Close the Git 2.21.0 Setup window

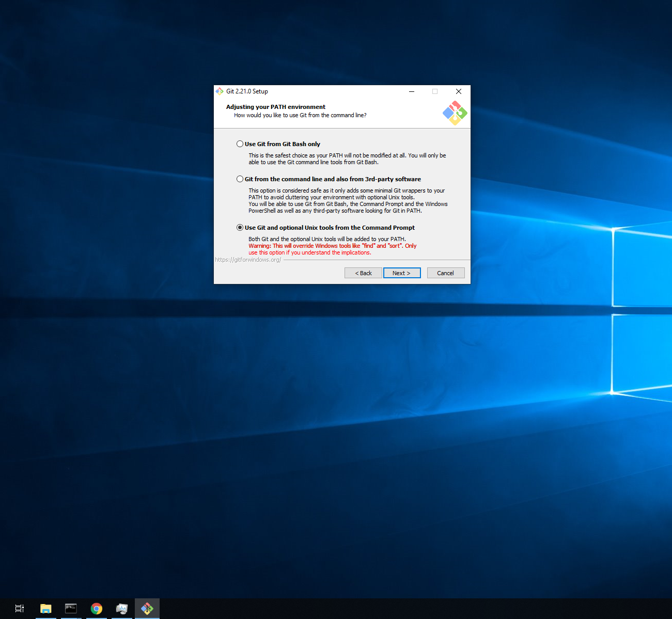[459, 91]
